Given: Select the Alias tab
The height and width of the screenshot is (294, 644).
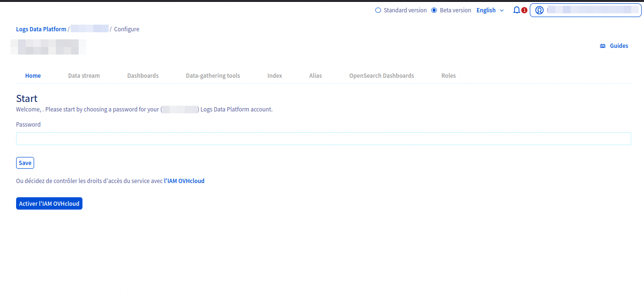Looking at the screenshot, I should point(315,76).
